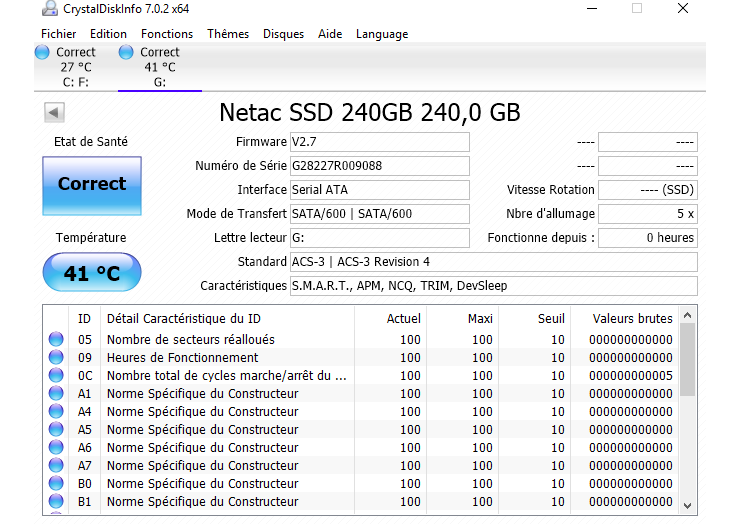Viewport: 740px width, 524px height.
Task: Click the status orb of attribute A5
Action: (x=56, y=429)
